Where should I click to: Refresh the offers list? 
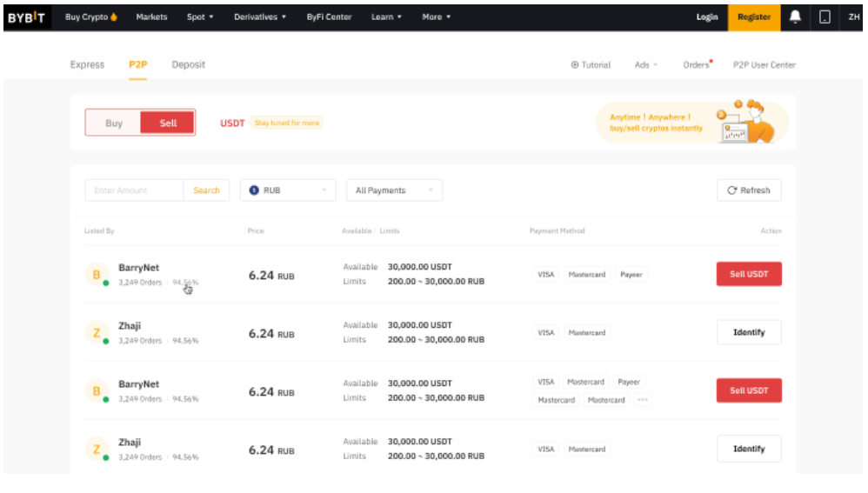pyautogui.click(x=748, y=190)
